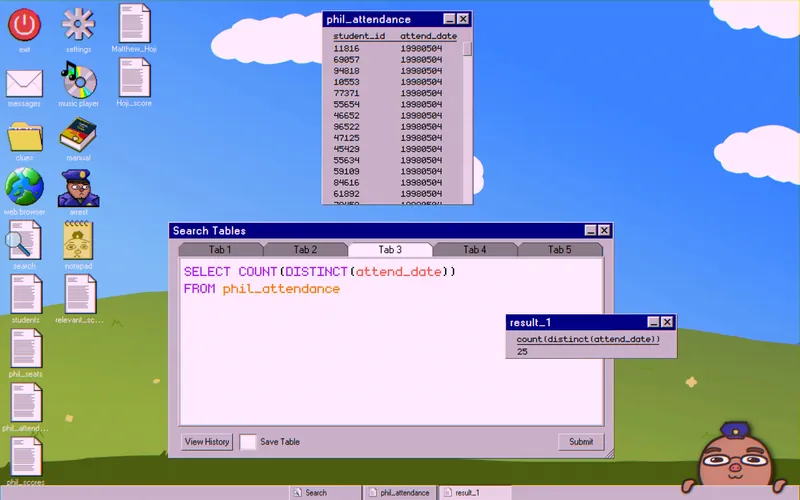Open the clues folder icon
The height and width of the screenshot is (500, 800).
click(24, 136)
